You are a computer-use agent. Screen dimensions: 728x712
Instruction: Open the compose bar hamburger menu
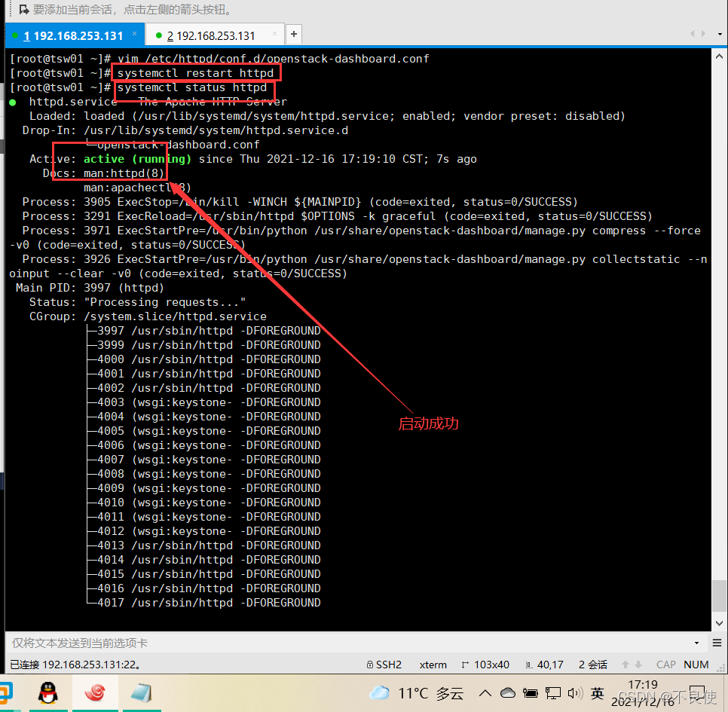717,643
